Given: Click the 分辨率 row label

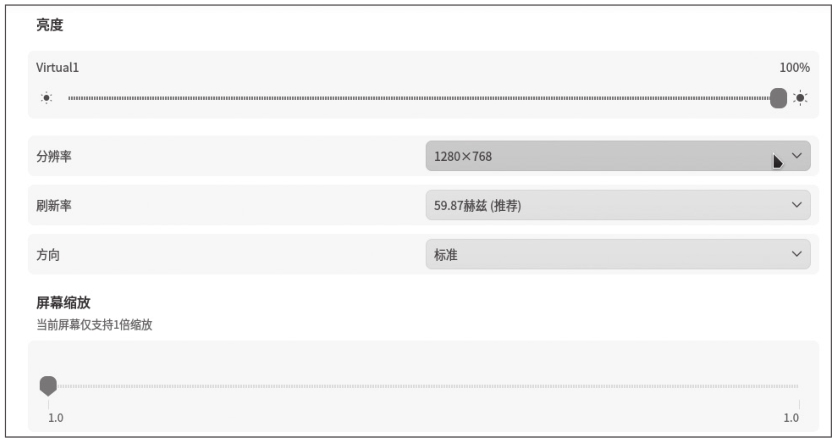Looking at the screenshot, I should tap(54, 156).
